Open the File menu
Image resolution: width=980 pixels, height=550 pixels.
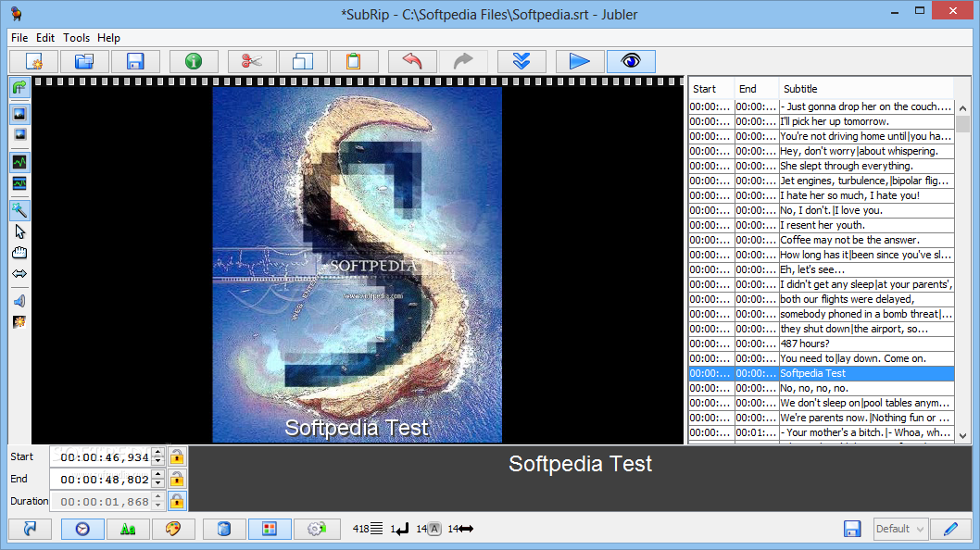click(19, 37)
